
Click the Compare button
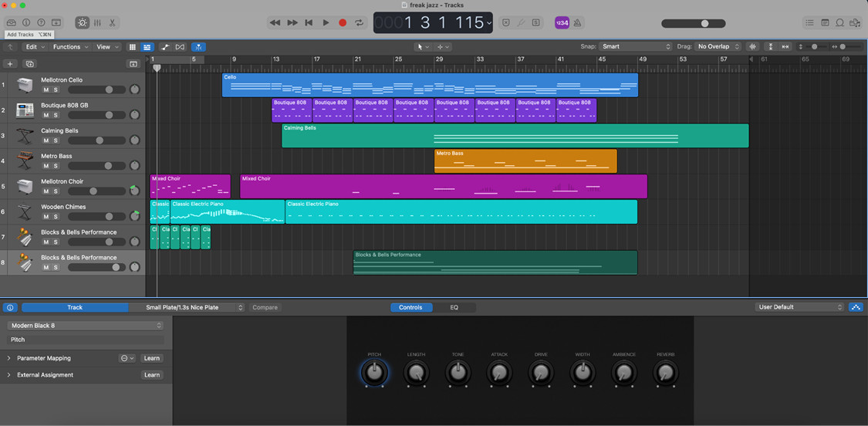265,307
